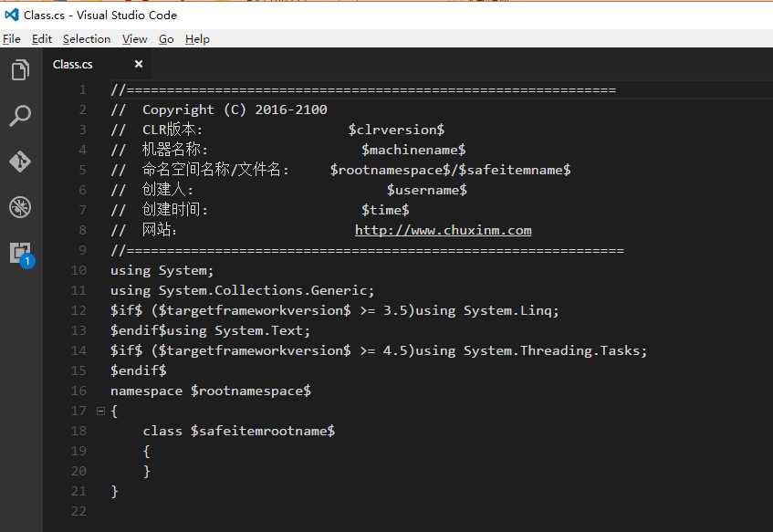Click the text 'using System;'

pyautogui.click(x=162, y=271)
